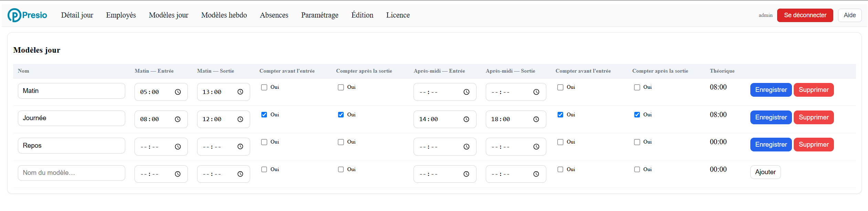Viewport: 868px width, 211px height.
Task: Open clock picker for Repos afternoon exit
Action: 536,147
